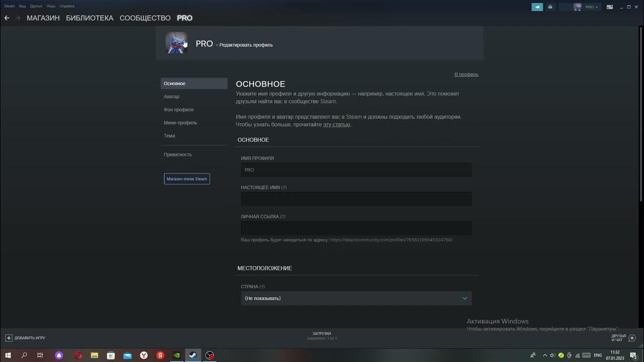Screen dimensions: 644x362
Task: Open the network icon in the tray
Action: (x=578, y=355)
